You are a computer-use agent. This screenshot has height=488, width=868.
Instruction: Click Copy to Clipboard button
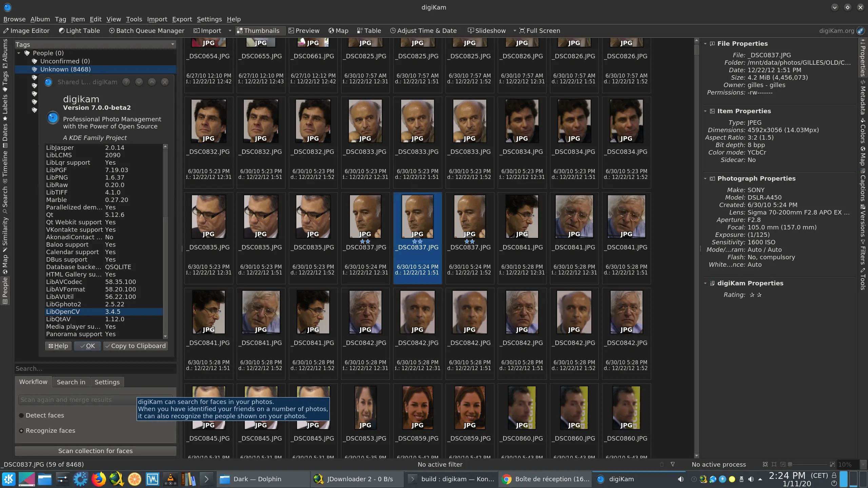coord(135,346)
